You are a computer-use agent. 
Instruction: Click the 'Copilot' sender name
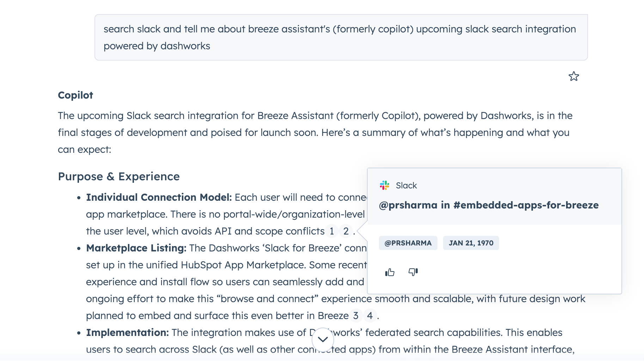point(75,95)
